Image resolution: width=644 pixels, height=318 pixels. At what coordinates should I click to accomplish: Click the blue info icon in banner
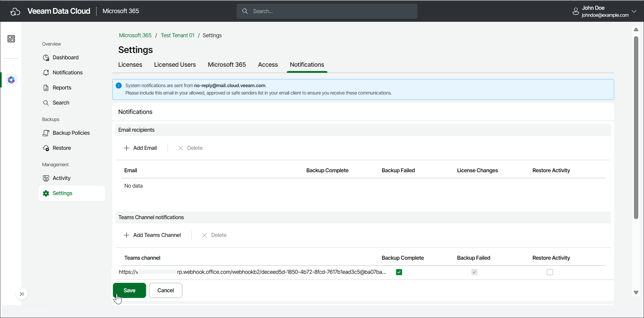119,85
